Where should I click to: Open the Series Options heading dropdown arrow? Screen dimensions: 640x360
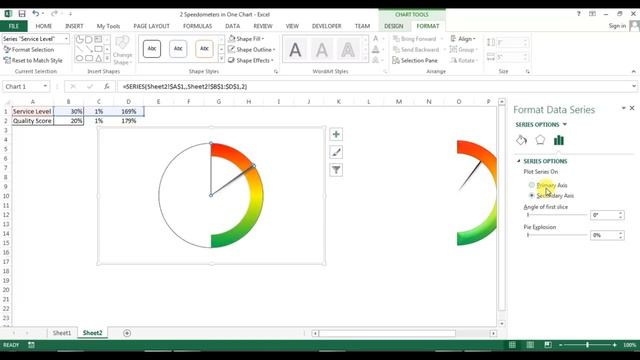click(565, 124)
